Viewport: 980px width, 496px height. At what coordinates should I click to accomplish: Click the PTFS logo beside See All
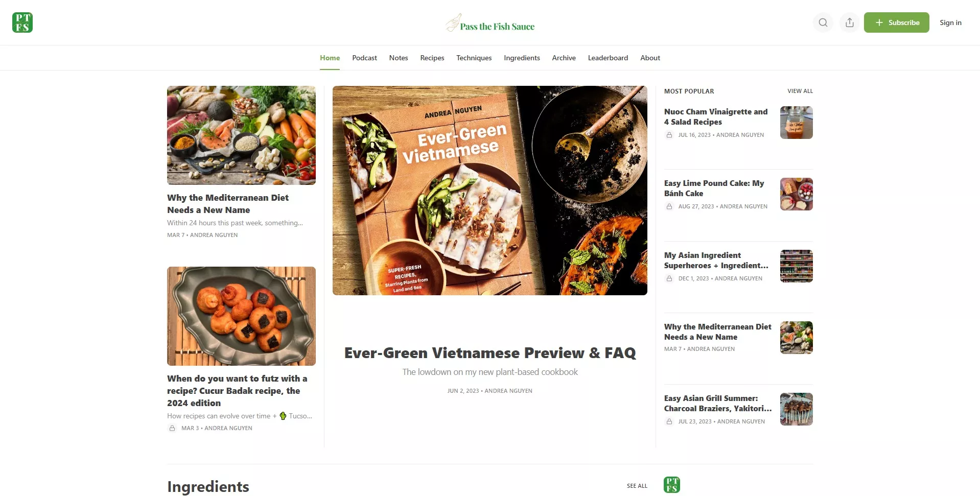672,485
